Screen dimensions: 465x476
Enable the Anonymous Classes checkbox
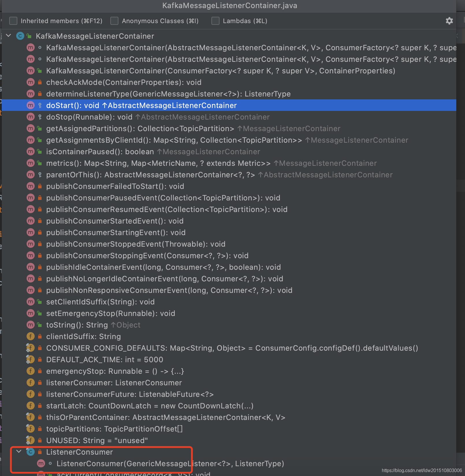[x=114, y=21]
